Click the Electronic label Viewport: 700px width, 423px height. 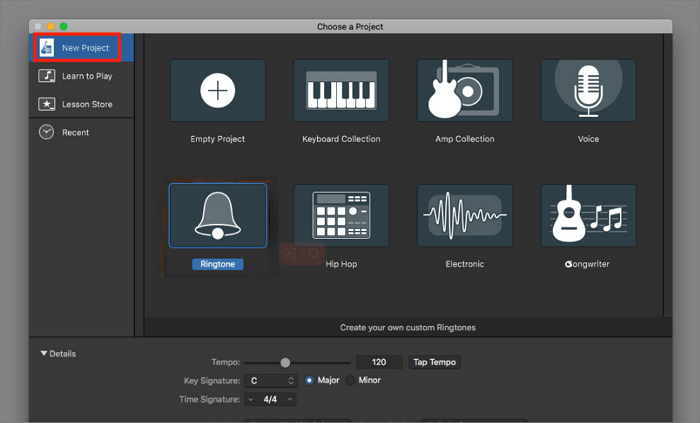point(465,264)
